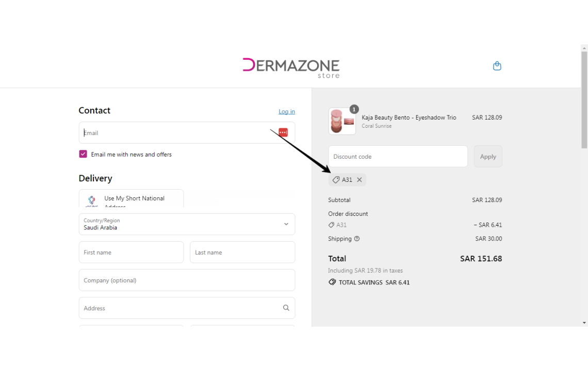Uncheck Email me with news and offers
This screenshot has height=371, width=588.
click(83, 154)
